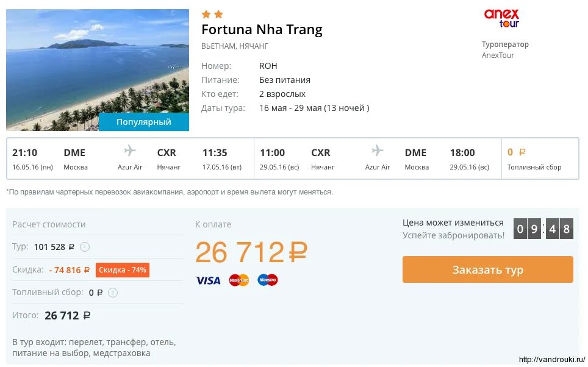Click the fuel surcharge question mark icon

(x=113, y=293)
